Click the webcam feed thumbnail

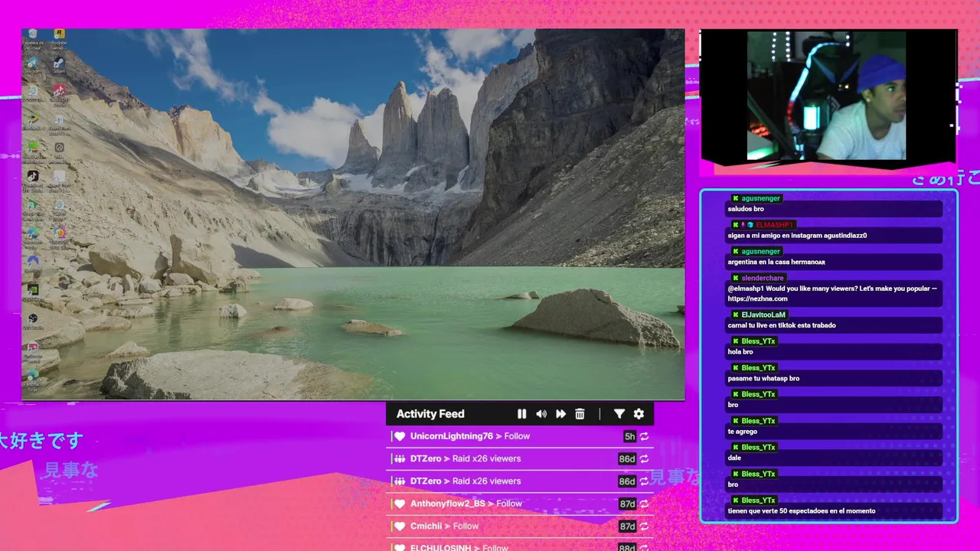826,96
